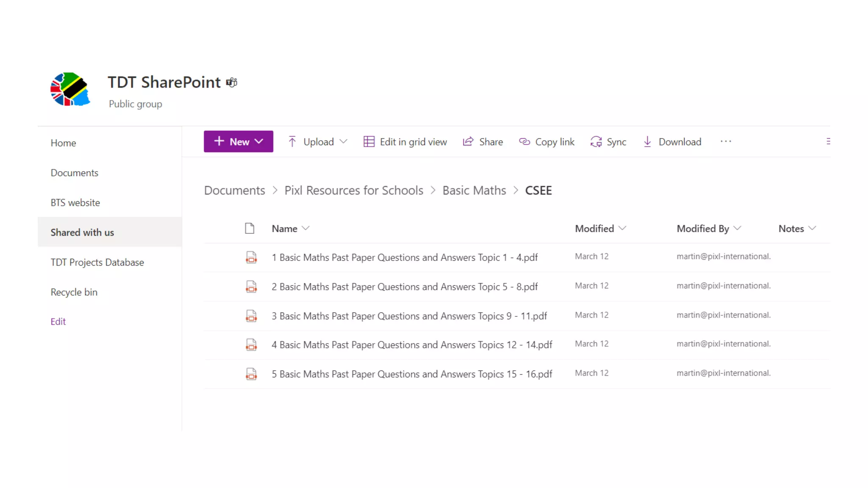Click the Sync toolbar icon
868x488 pixels.
pyautogui.click(x=596, y=142)
